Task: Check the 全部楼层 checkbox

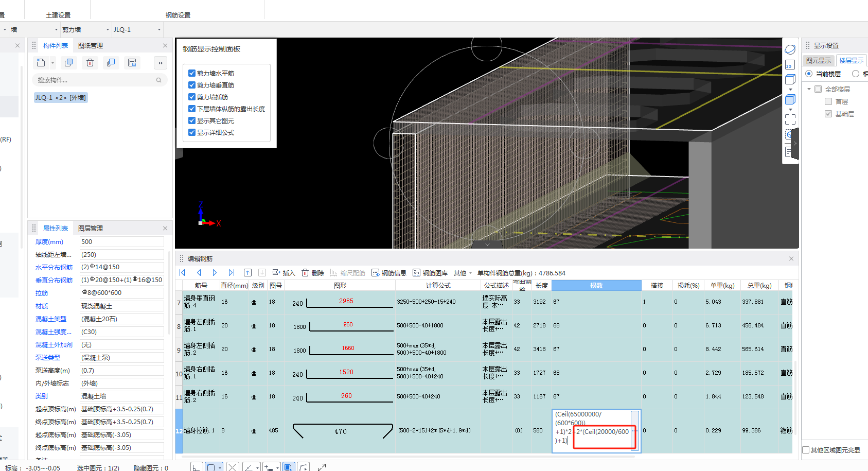Action: (818, 89)
